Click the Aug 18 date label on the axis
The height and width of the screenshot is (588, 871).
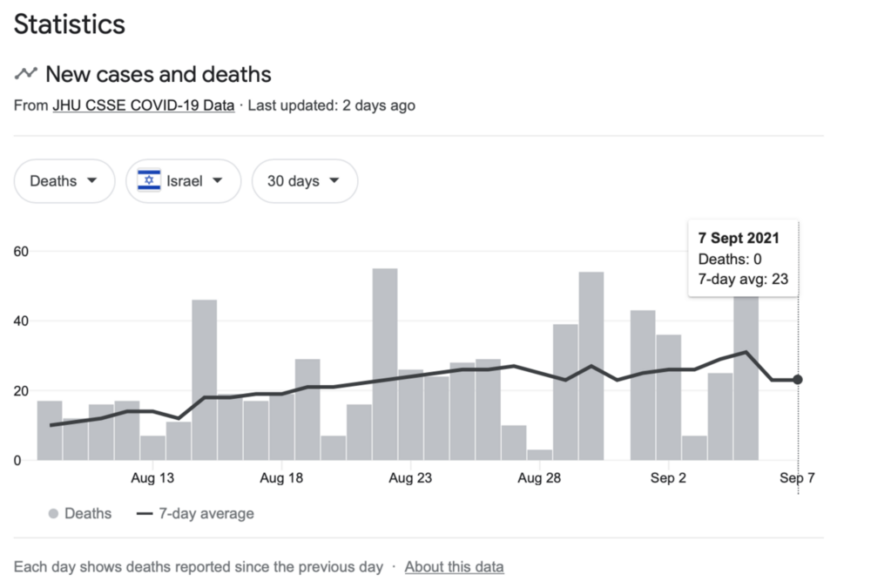click(281, 478)
